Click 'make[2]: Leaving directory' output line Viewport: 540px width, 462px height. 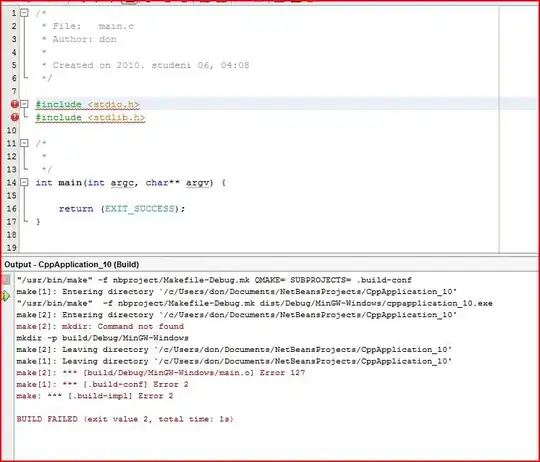point(234,350)
